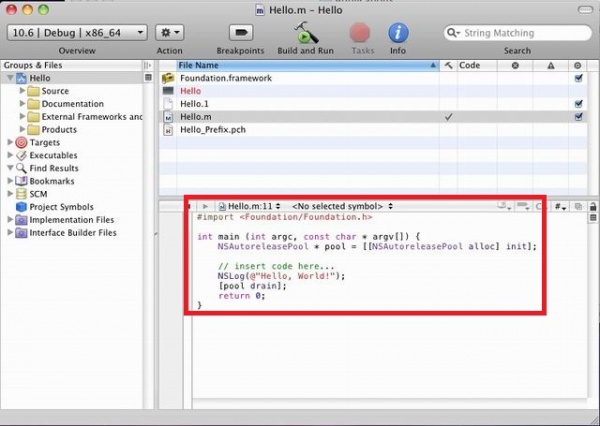Click the red Tasks stop icon
The width and height of the screenshot is (600, 426).
360,33
